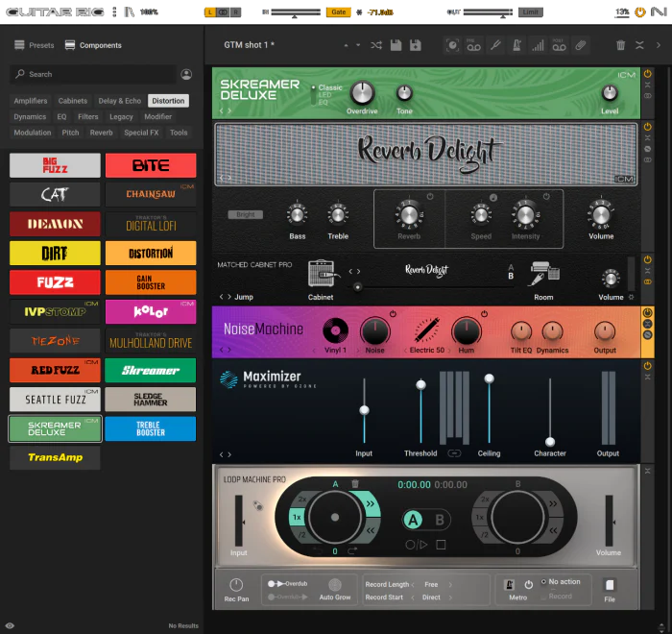Screen dimensions: 672x634
Task: Enable the Bright switch on Reverb Delight
Action: coord(245,214)
